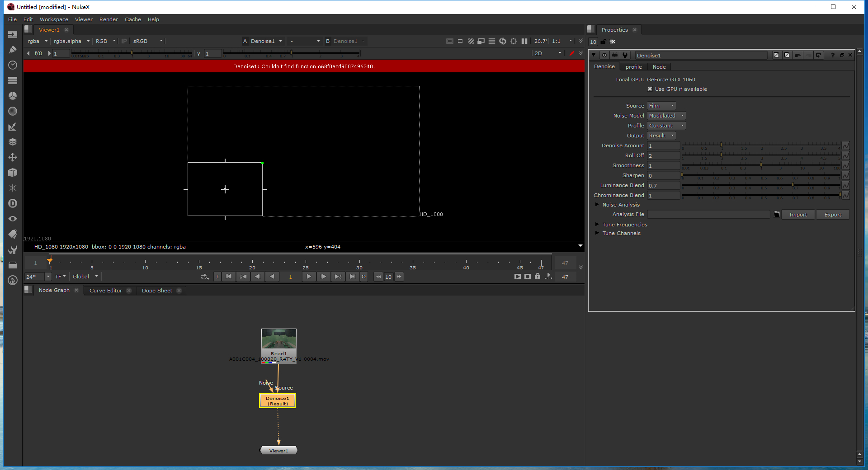Open the Render menu
The width and height of the screenshot is (868, 470).
[x=108, y=19]
